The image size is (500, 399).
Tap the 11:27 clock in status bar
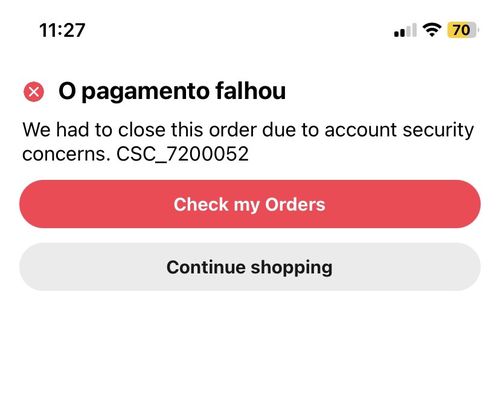(62, 30)
